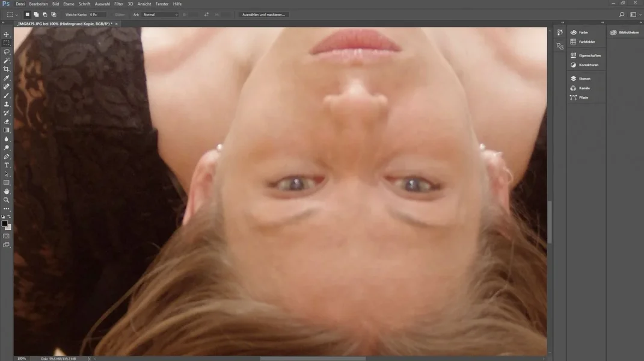Click the search magnifier icon in options bar
This screenshot has height=361, width=644.
[622, 14]
